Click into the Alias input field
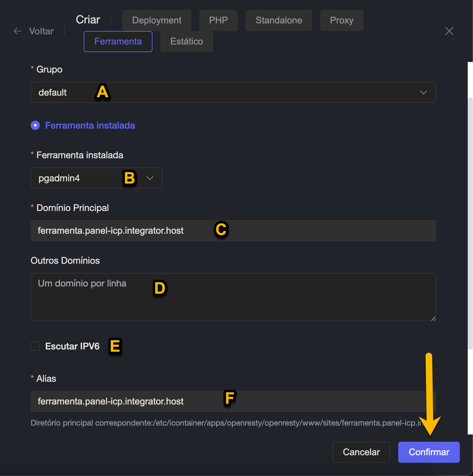Screen dimensions: 473x476 (x=296, y=402)
